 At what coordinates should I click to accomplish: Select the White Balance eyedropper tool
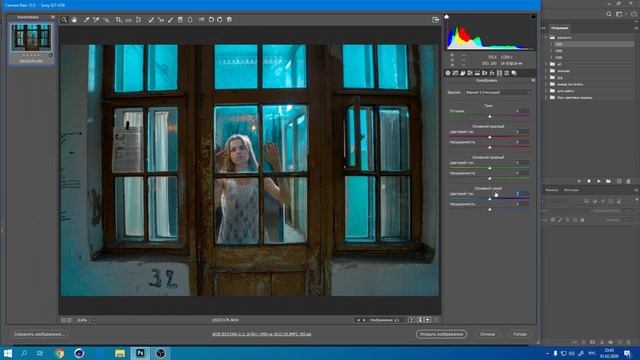pyautogui.click(x=87, y=20)
